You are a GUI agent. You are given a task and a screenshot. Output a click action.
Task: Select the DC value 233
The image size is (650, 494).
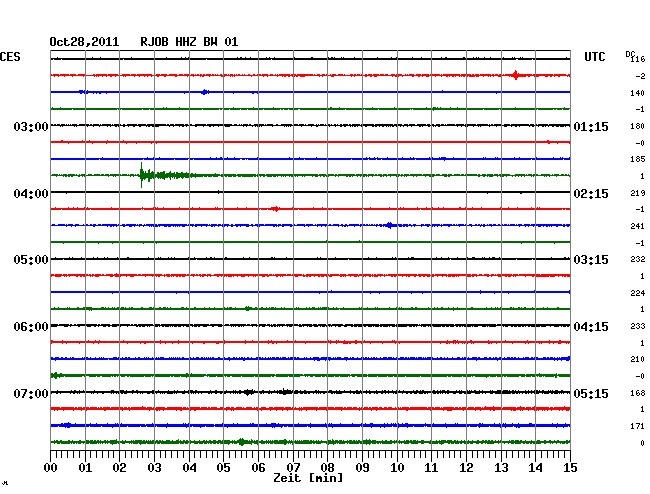pos(637,327)
